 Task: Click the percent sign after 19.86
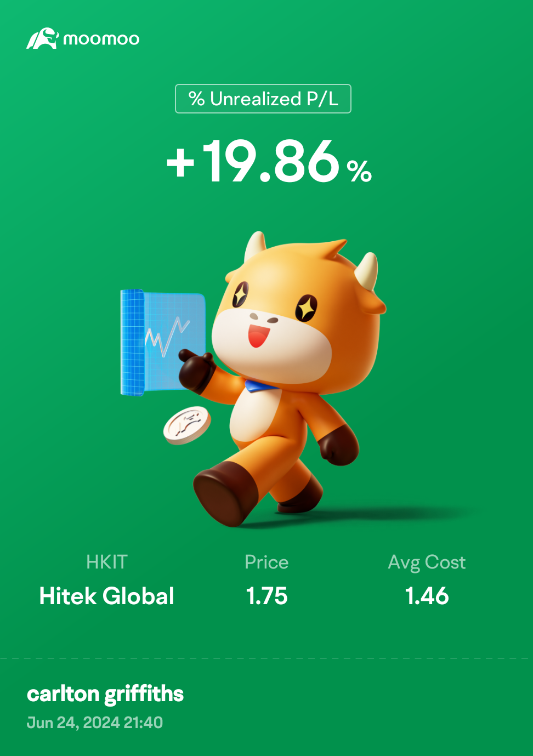[360, 171]
